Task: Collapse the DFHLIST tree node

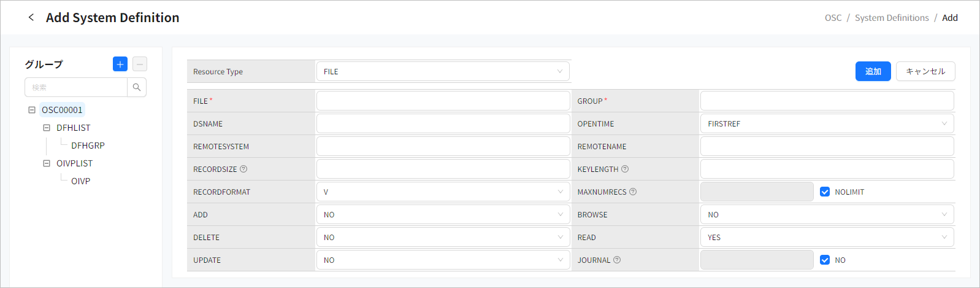Action: [47, 128]
